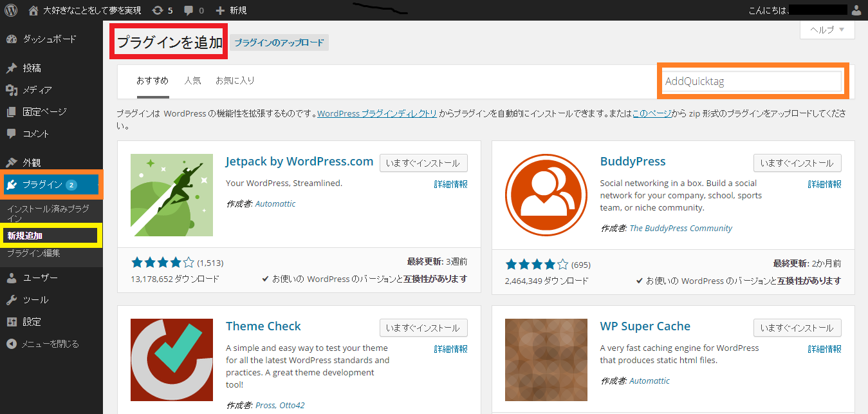
Task: Follow the このページ link
Action: tap(652, 113)
